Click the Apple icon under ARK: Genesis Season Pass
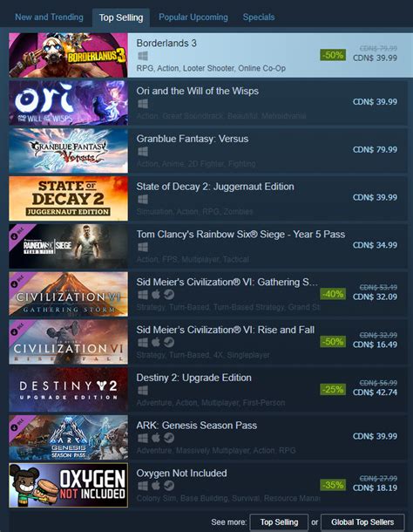The width and height of the screenshot is (413, 532). click(156, 438)
